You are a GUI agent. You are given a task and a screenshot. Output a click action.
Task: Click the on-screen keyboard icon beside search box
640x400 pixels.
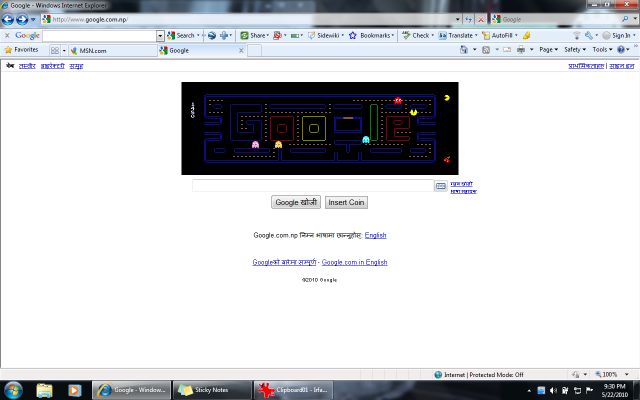[440, 186]
